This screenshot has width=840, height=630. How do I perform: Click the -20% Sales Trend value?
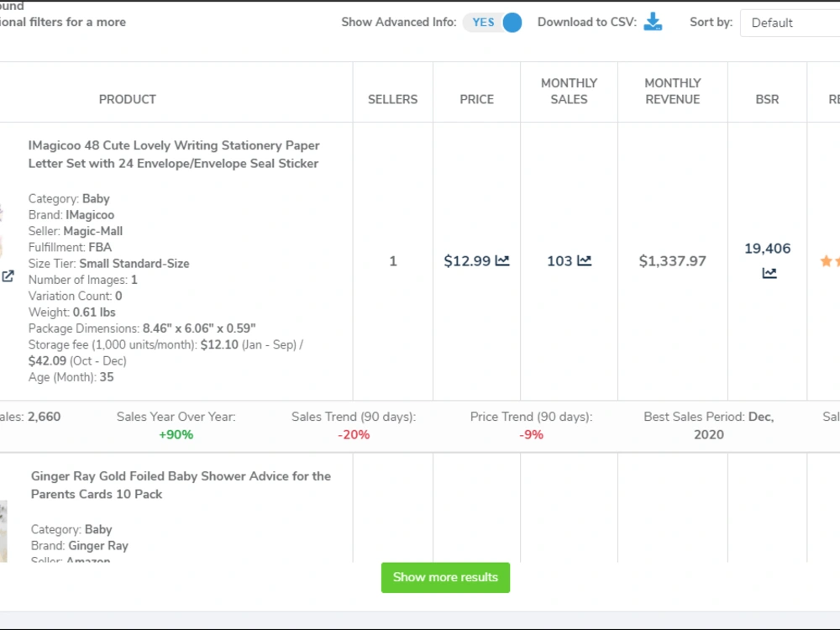(354, 434)
